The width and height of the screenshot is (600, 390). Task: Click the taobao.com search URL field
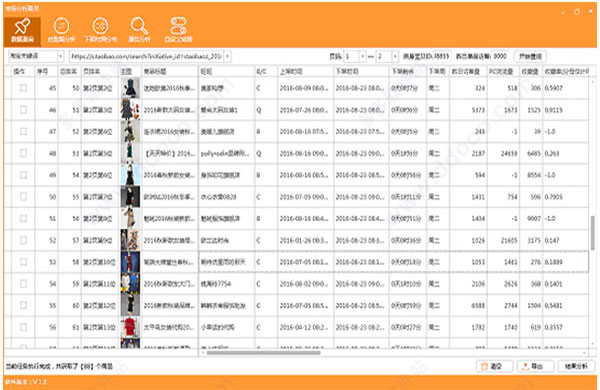pos(147,56)
